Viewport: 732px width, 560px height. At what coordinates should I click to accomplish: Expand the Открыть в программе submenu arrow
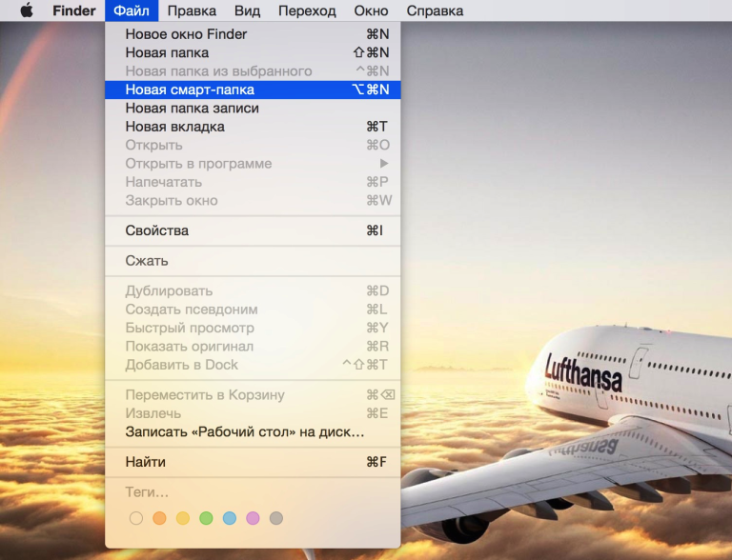click(384, 164)
